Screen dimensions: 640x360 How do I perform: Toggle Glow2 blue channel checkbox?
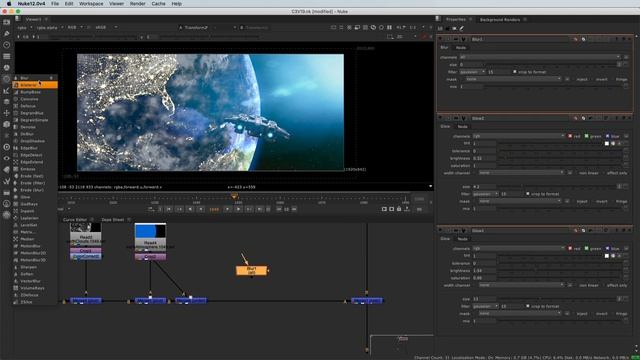[x=607, y=136]
